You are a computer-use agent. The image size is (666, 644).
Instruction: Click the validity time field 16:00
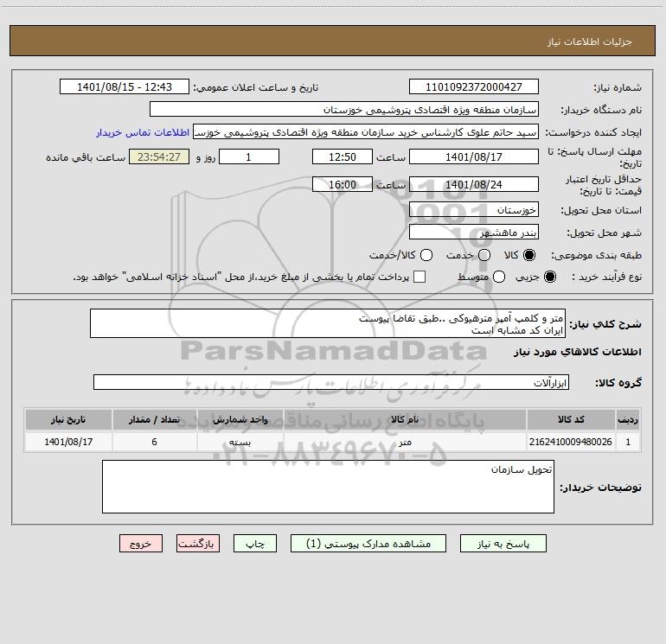(343, 184)
